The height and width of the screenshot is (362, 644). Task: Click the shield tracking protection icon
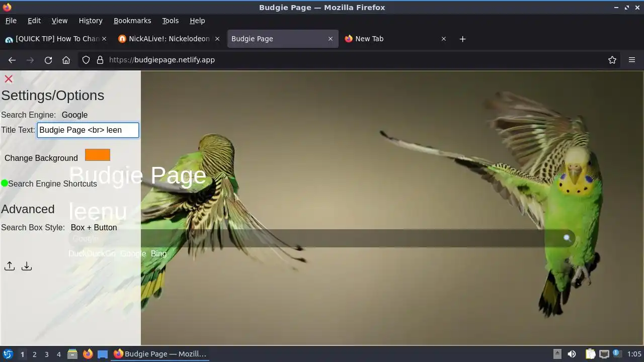pyautogui.click(x=86, y=60)
